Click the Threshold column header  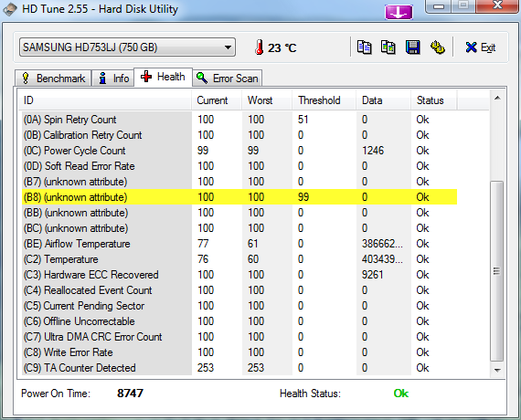click(324, 100)
